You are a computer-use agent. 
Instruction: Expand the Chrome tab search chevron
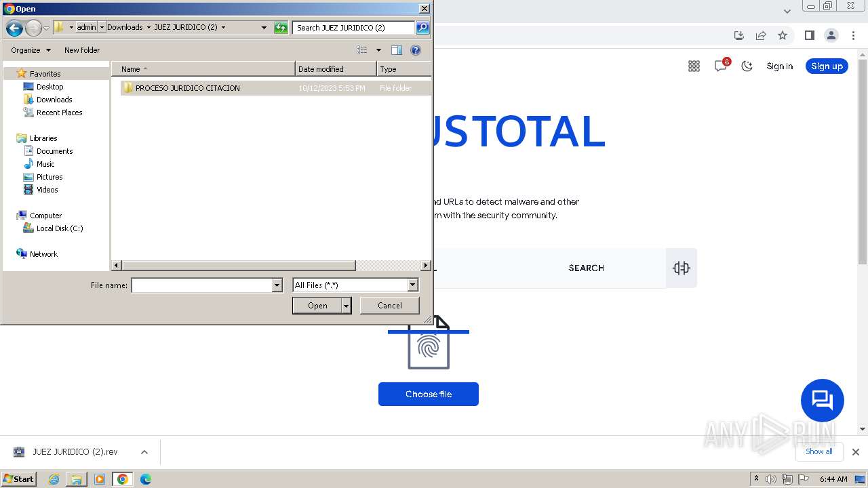tap(787, 11)
